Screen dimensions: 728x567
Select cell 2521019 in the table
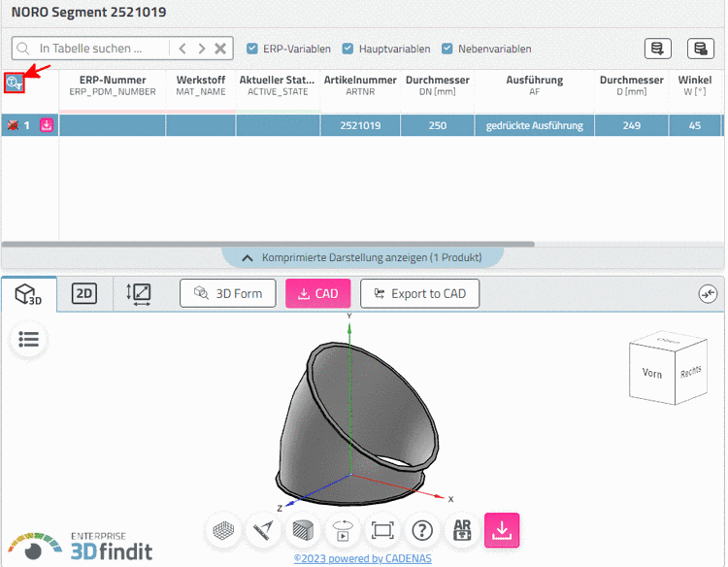click(x=360, y=125)
